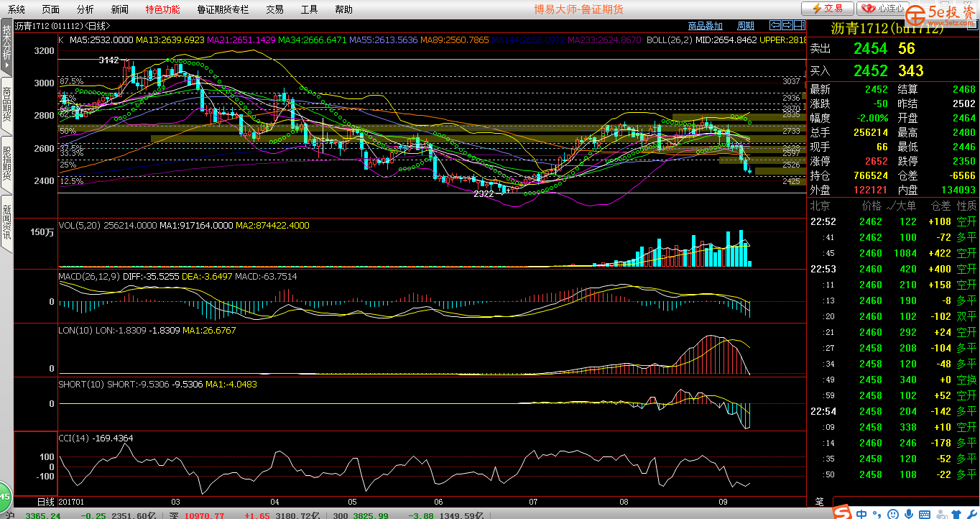Click the 价格 column header

(x=871, y=206)
